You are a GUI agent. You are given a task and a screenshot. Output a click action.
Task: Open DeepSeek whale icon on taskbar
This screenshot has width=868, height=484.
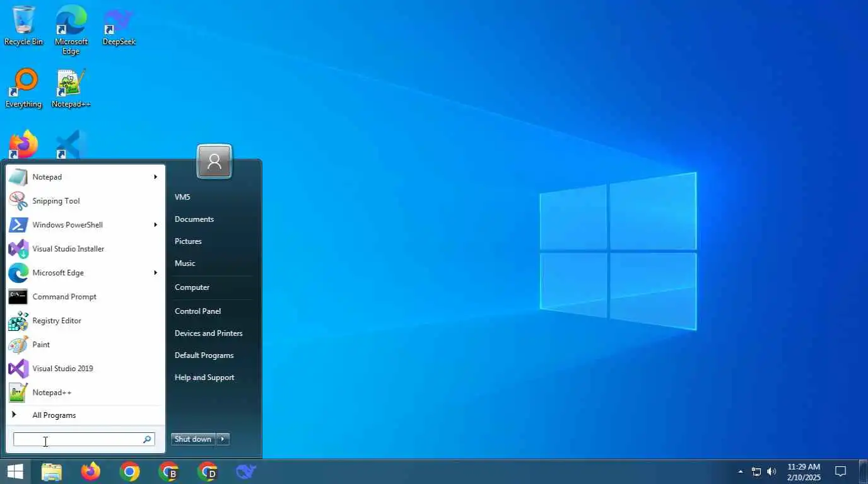246,471
